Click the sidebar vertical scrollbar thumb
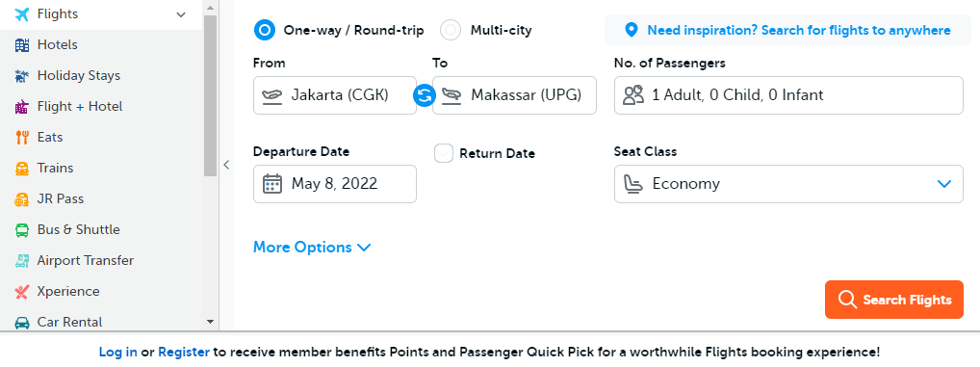The width and height of the screenshot is (980, 367). click(211, 95)
